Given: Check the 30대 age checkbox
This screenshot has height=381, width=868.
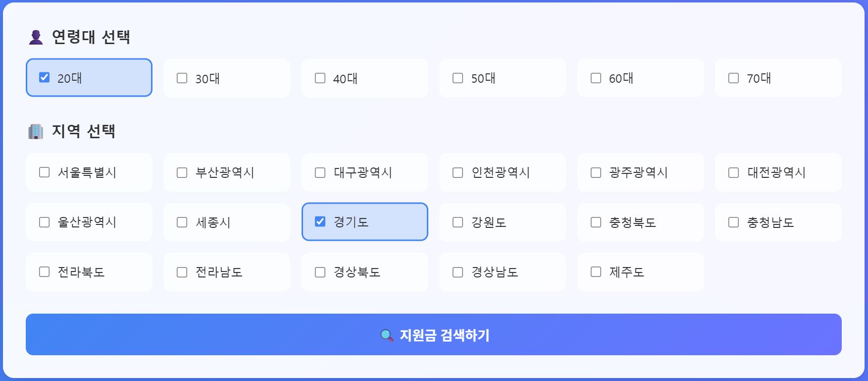Looking at the screenshot, I should (x=182, y=78).
